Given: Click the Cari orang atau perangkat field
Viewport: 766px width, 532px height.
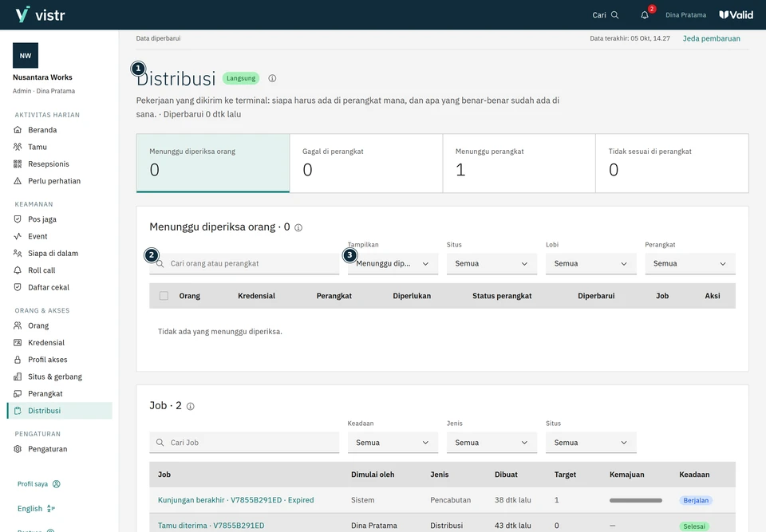Looking at the screenshot, I should pyautogui.click(x=244, y=264).
